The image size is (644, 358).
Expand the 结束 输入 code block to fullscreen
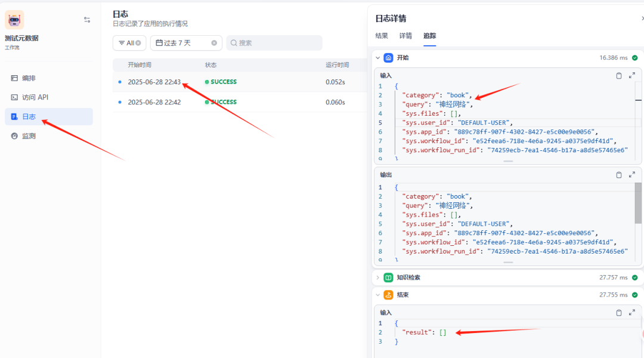click(x=632, y=313)
